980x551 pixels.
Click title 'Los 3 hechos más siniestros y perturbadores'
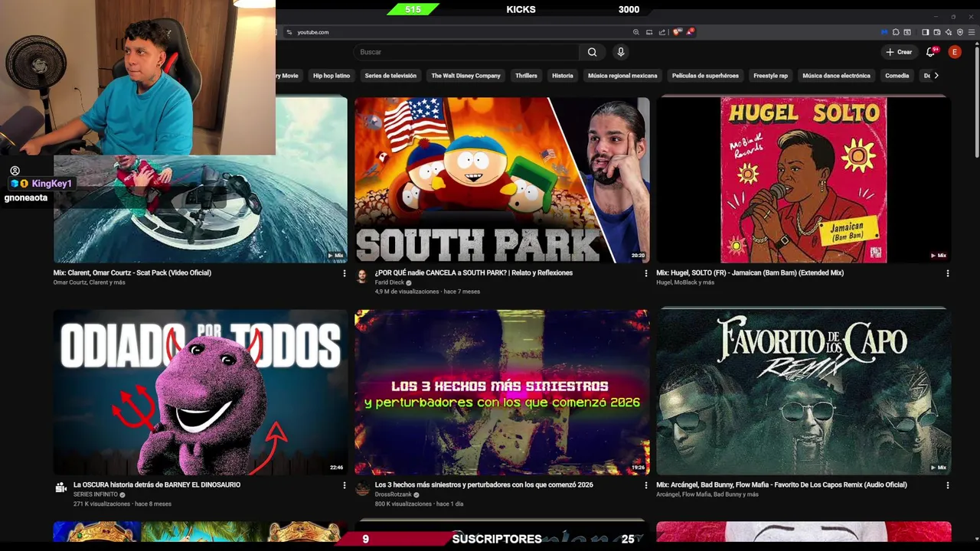484,484
